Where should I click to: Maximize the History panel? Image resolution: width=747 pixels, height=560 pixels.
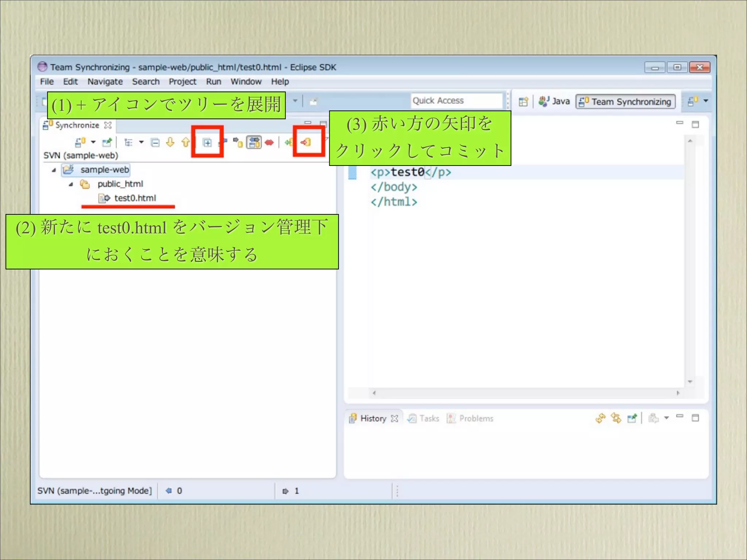tap(696, 418)
